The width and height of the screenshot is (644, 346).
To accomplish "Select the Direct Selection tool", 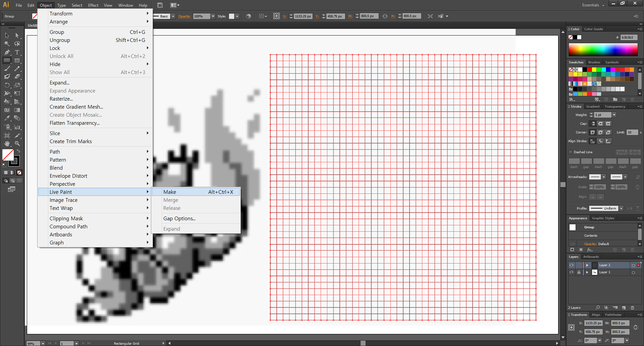I will pyautogui.click(x=17, y=36).
